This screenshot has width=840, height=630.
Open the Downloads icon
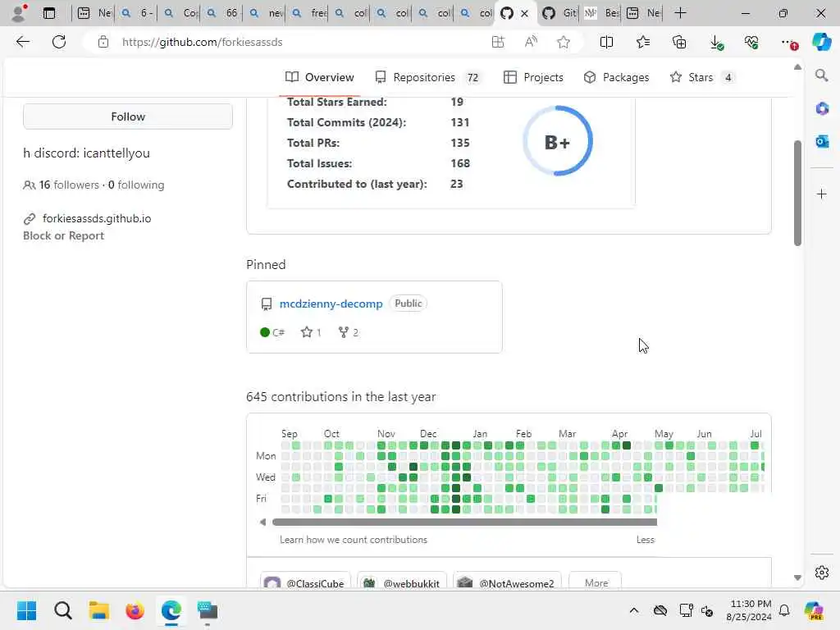coord(716,43)
